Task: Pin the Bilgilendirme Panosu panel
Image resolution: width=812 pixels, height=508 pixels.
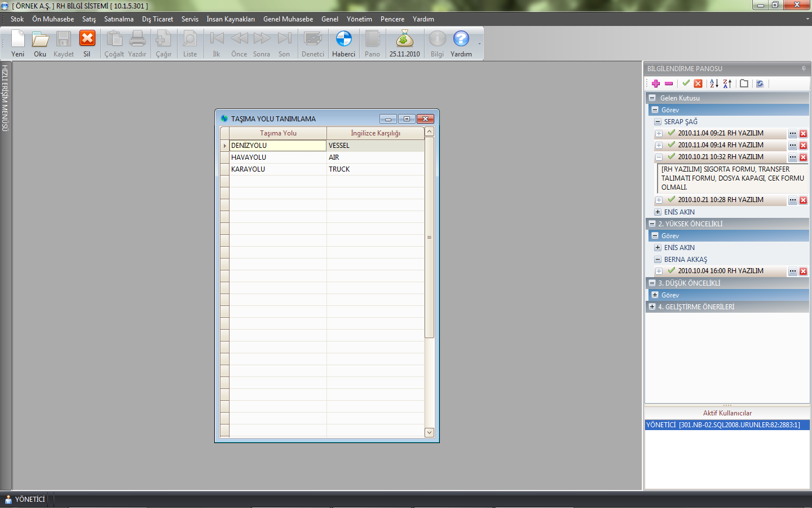Action: click(x=804, y=69)
